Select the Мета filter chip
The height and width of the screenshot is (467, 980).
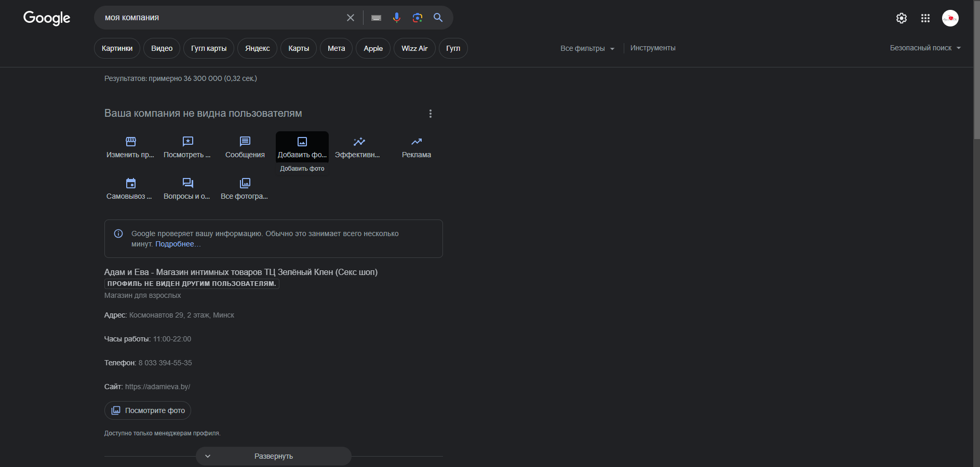click(337, 48)
